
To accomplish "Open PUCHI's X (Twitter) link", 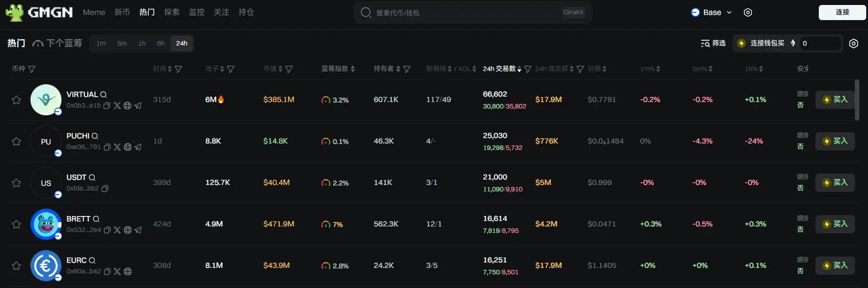I will [117, 147].
